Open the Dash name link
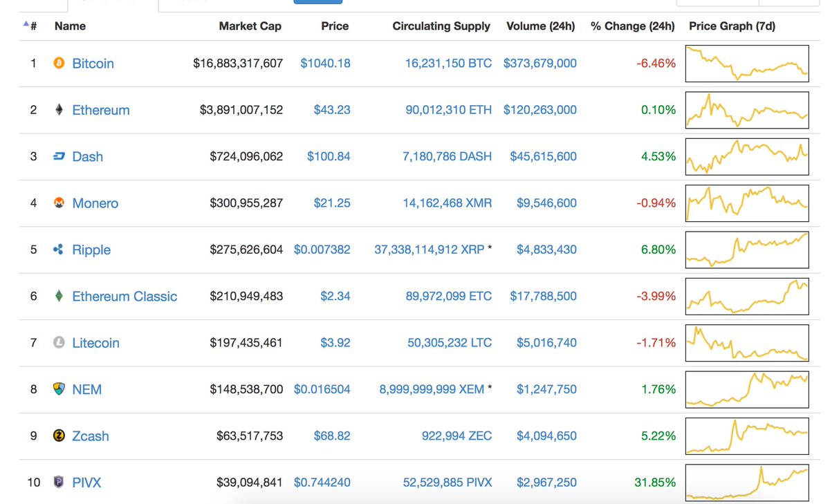This screenshot has height=504, width=830. (87, 156)
